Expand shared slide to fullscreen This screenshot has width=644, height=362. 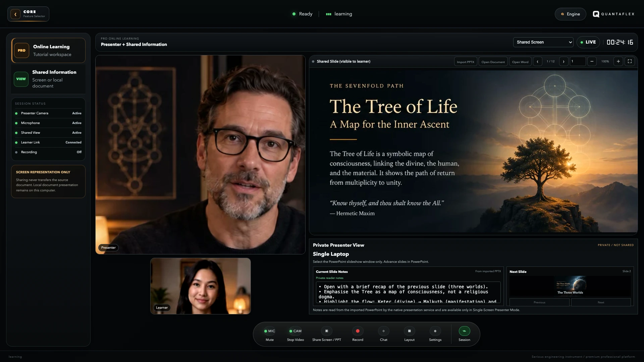click(630, 61)
